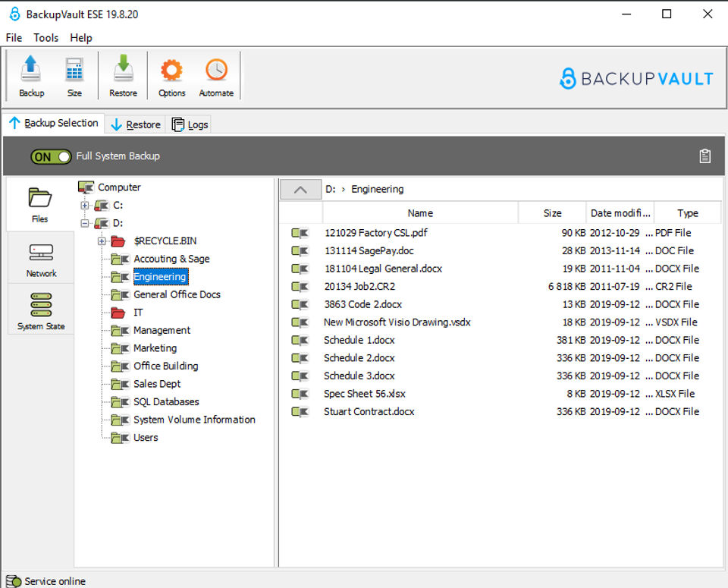
Task: Sort by the Name column header
Action: tap(420, 212)
